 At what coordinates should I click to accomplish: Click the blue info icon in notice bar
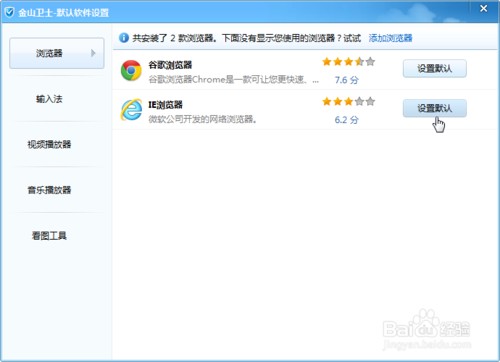pyautogui.click(x=124, y=38)
